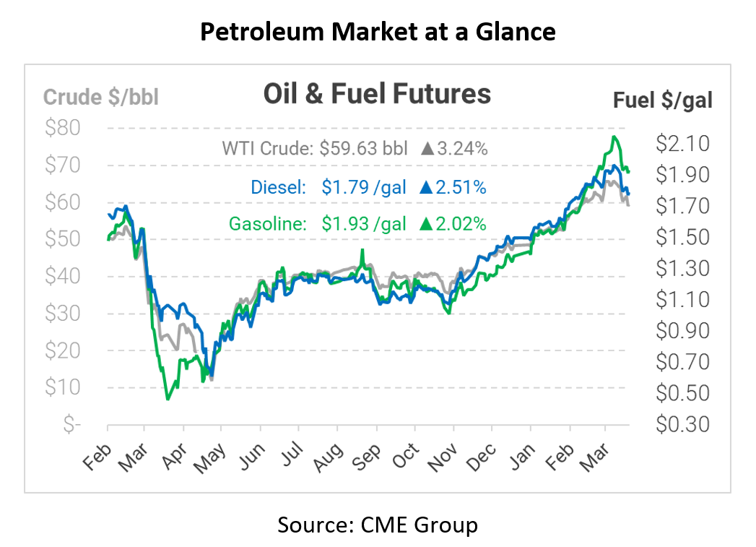
Task: Click the blue triangle beside Diesel change
Action: (x=425, y=188)
